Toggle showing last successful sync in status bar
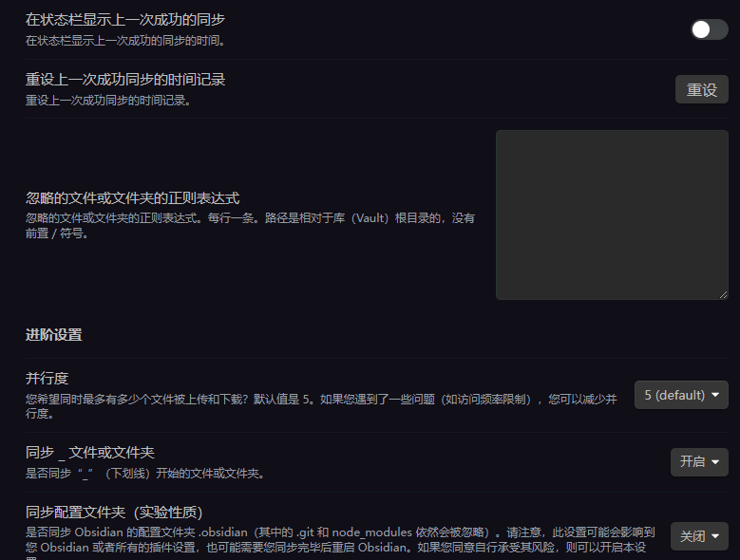Image resolution: width=740 pixels, height=560 pixels. [710, 29]
